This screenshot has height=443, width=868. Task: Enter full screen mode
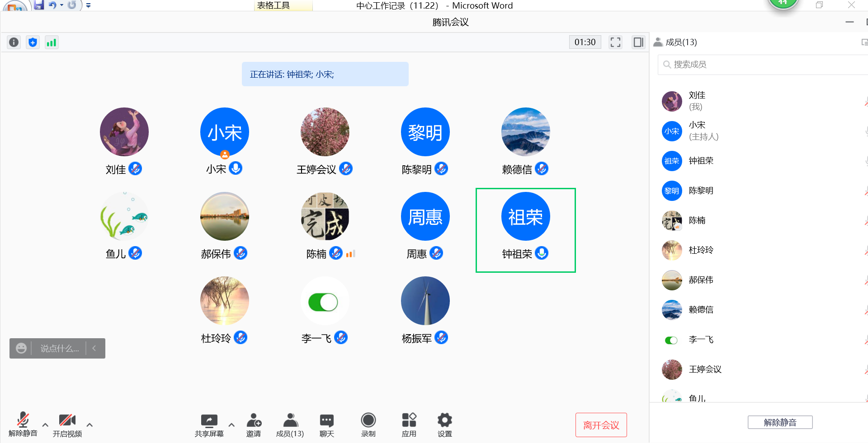click(615, 42)
